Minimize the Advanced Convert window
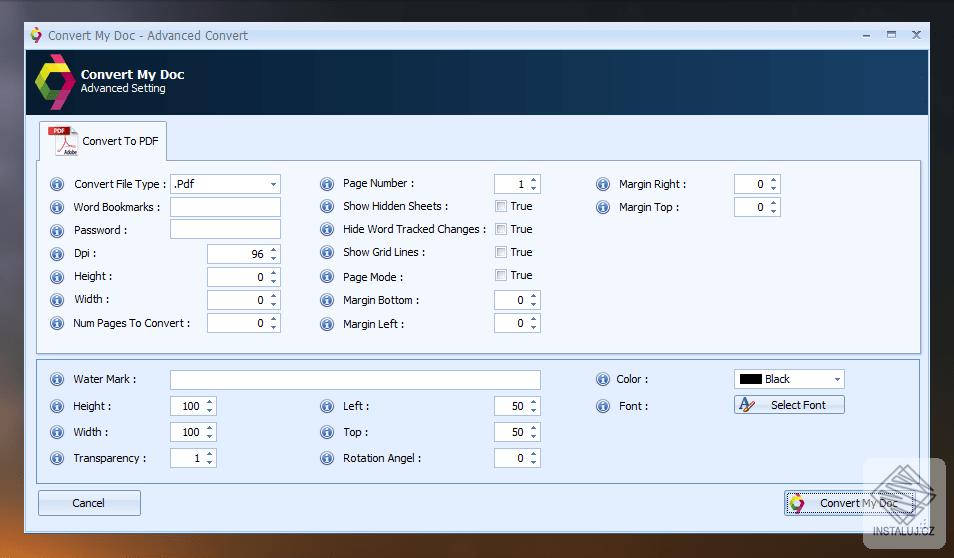This screenshot has width=954, height=558. click(866, 35)
